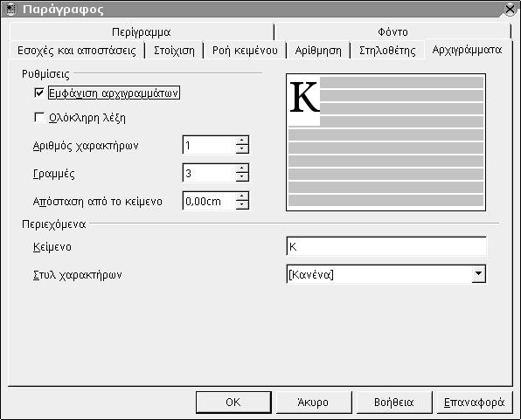
Task: Confirm with OK button
Action: click(x=233, y=402)
